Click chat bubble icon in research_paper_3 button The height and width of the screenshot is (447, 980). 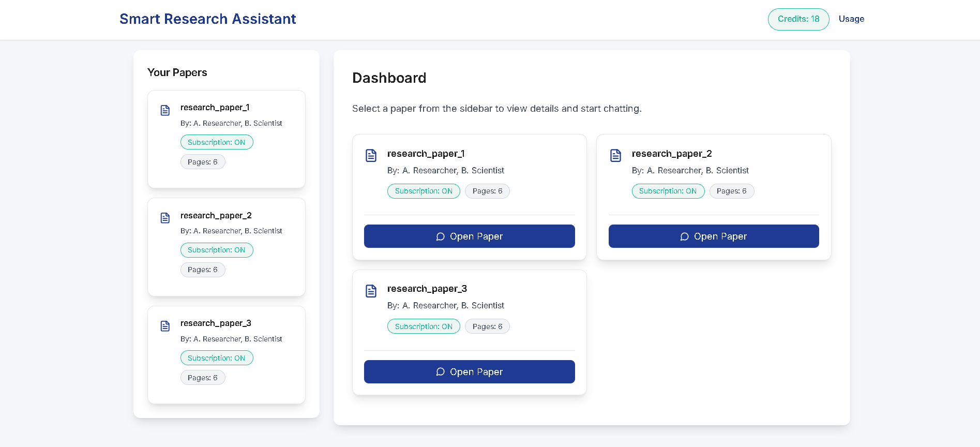(440, 372)
